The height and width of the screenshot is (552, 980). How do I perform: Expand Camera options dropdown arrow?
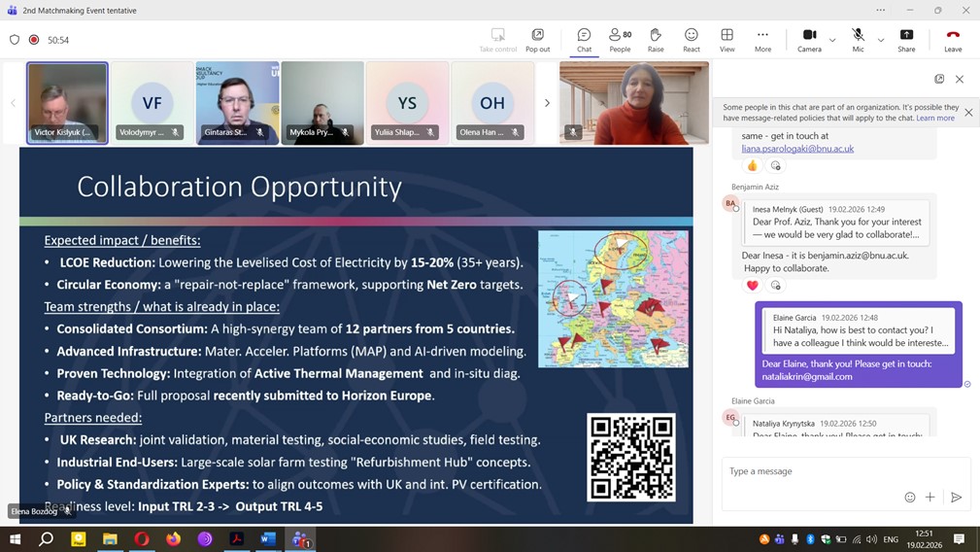(x=832, y=40)
